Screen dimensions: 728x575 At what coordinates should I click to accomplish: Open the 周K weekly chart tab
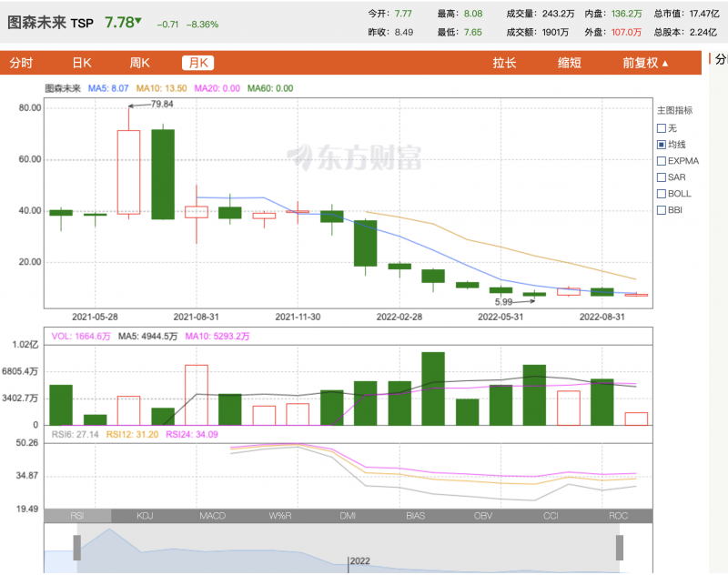pyautogui.click(x=139, y=63)
